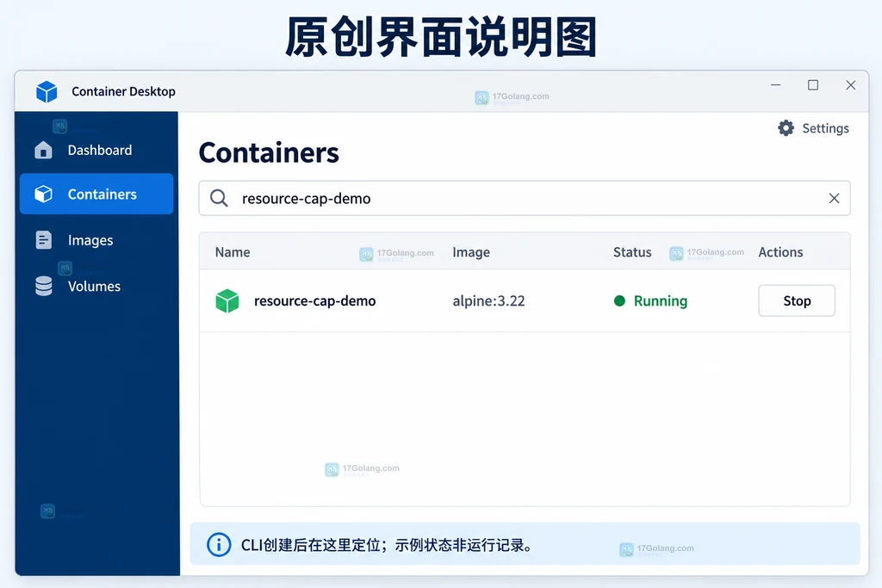Click the Image column header
The image size is (882, 588).
(x=471, y=252)
